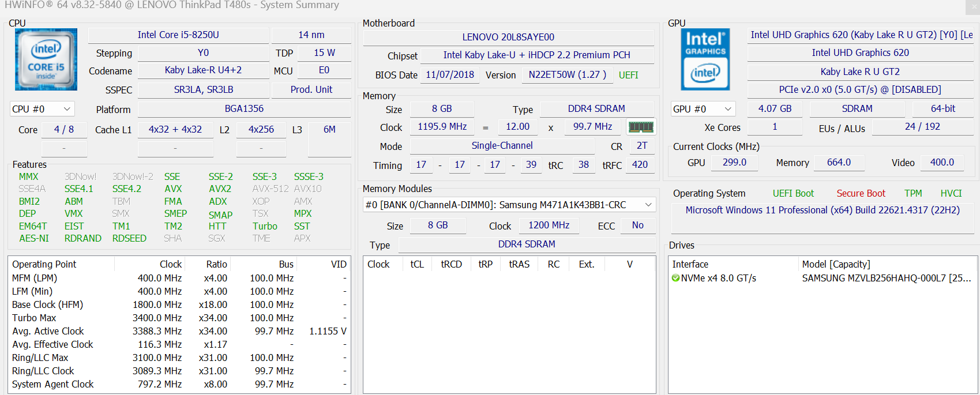Select the Base Clock (HFM) row
The width and height of the screenshot is (980, 395).
[x=179, y=304]
